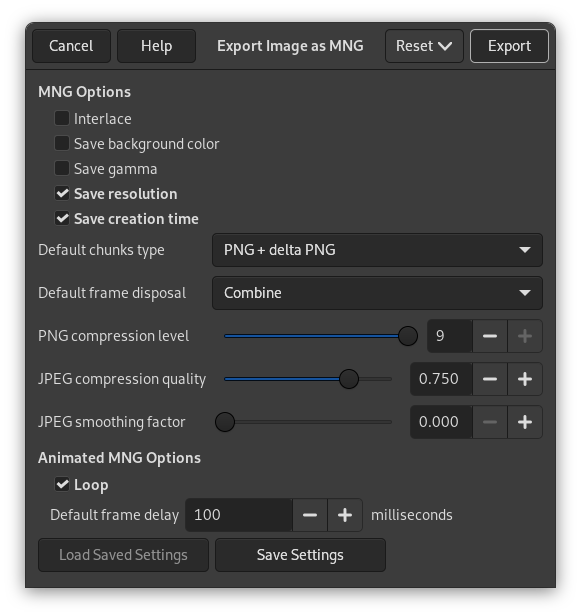Click the MNG Options heading
This screenshot has width=581, height=616.
84,92
